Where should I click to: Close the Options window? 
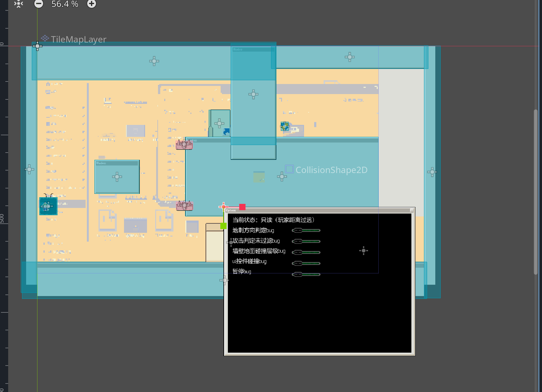point(411,210)
